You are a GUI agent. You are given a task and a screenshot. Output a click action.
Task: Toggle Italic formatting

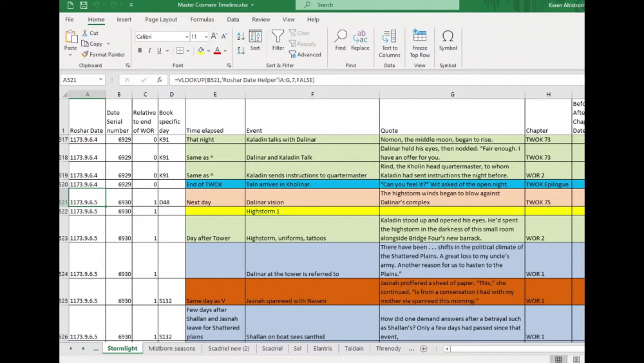point(149,50)
